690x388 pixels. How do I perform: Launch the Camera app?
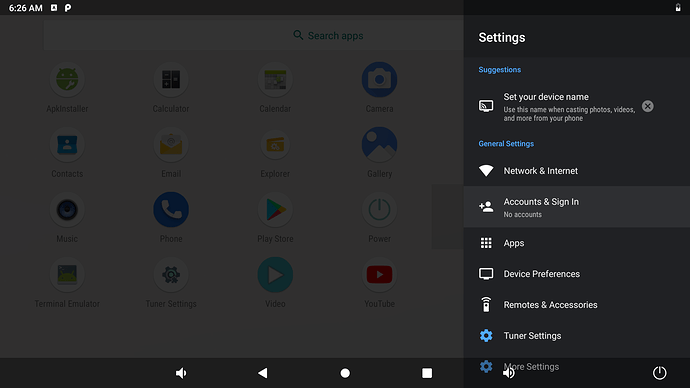click(x=379, y=80)
